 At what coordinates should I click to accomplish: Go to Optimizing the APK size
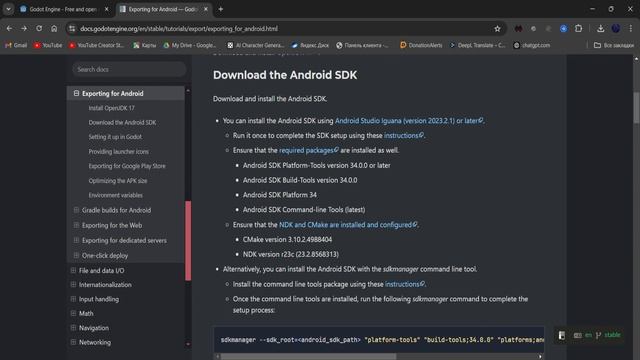click(118, 181)
